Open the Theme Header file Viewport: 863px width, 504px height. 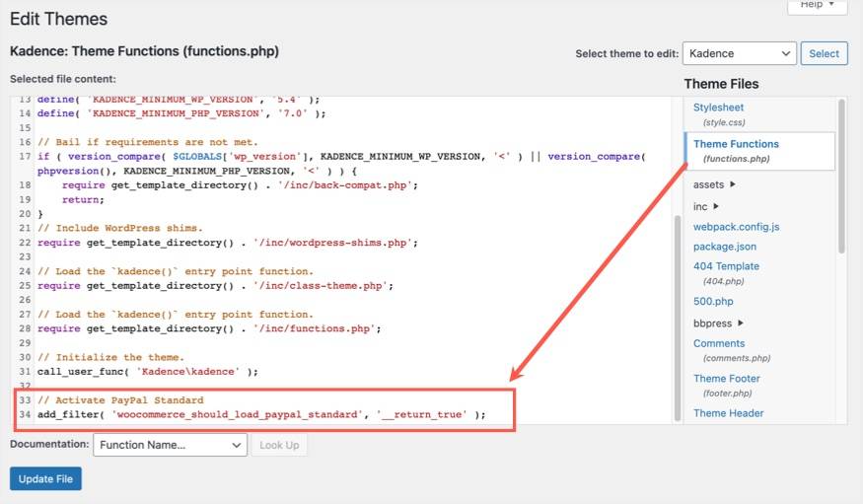[x=728, y=413]
